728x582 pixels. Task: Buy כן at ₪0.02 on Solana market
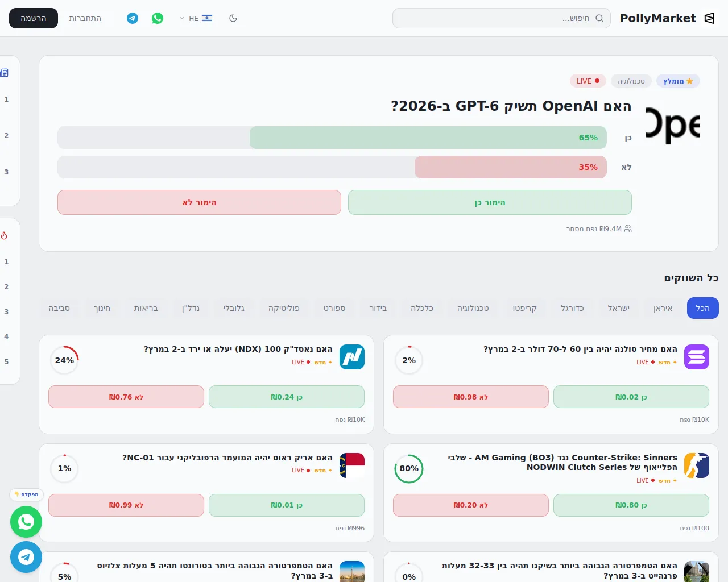click(631, 397)
